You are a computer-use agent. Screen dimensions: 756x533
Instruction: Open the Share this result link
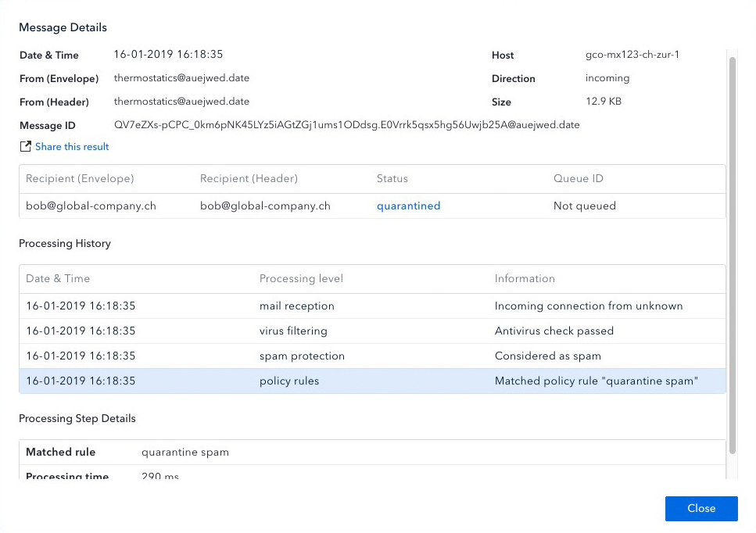point(72,146)
